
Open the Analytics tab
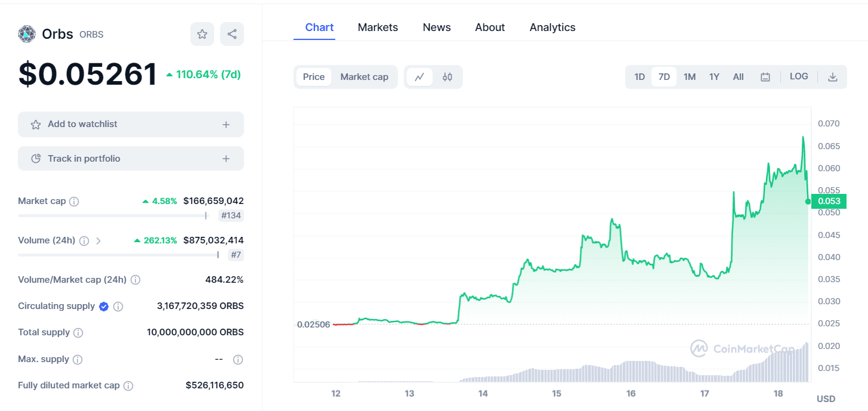point(552,27)
